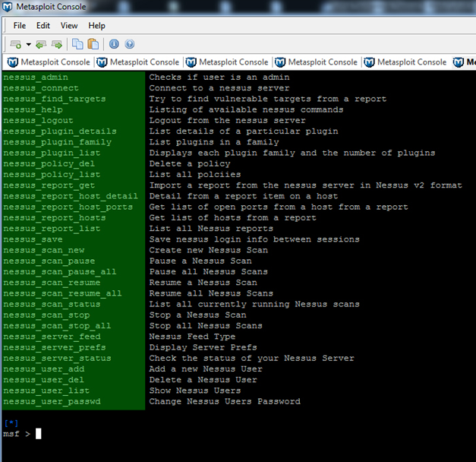This screenshot has width=476, height=462.
Task: Click the nessus_server_status command
Action: point(58,358)
